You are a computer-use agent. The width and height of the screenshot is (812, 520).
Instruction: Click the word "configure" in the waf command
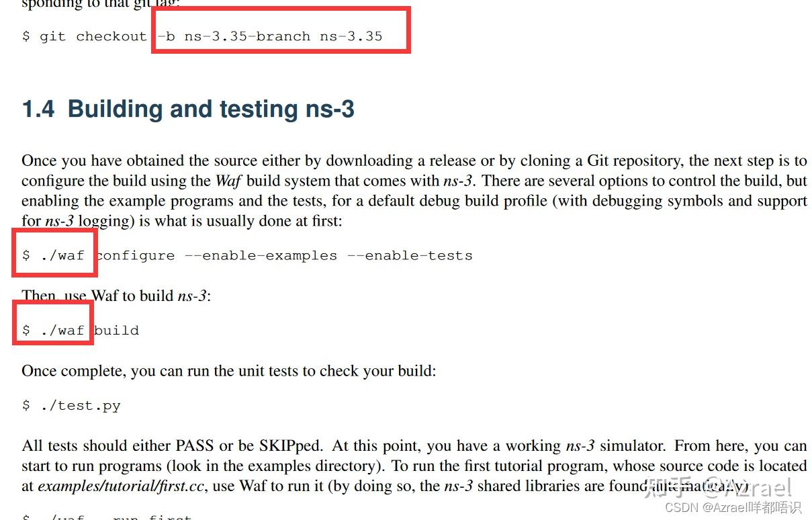point(136,255)
